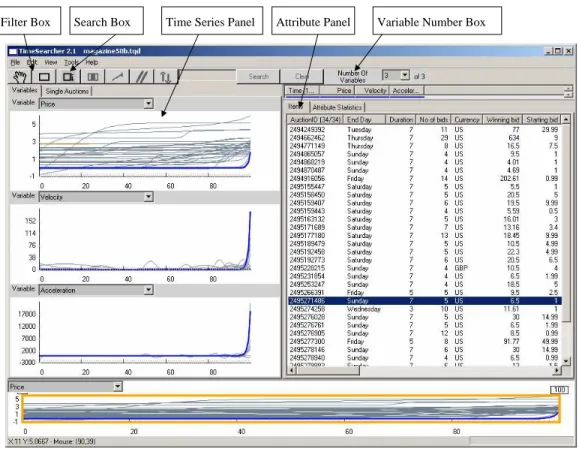The width and height of the screenshot is (579, 449).
Task: Click the Time column header above the items
Action: tap(302, 90)
